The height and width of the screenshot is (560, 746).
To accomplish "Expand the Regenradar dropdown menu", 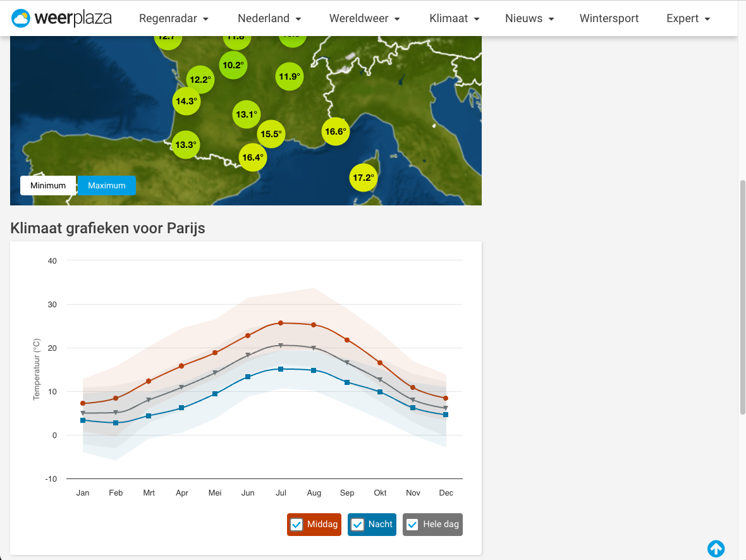I will pos(174,18).
